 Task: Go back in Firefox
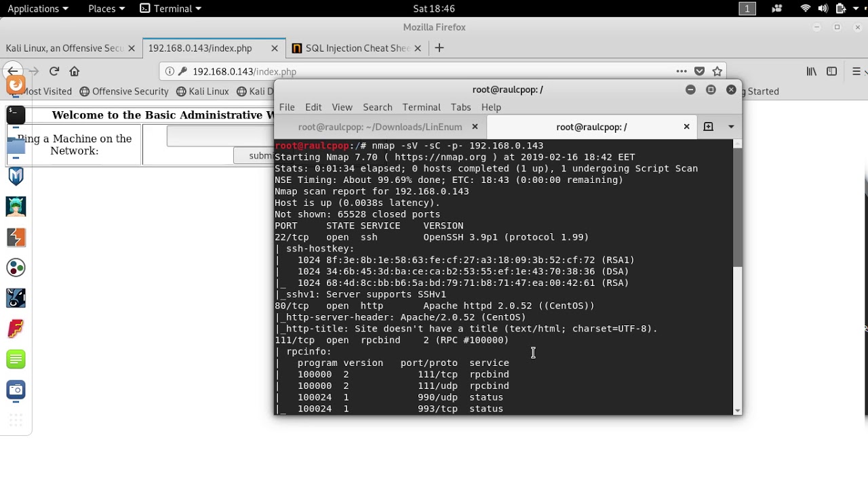pos(12,71)
